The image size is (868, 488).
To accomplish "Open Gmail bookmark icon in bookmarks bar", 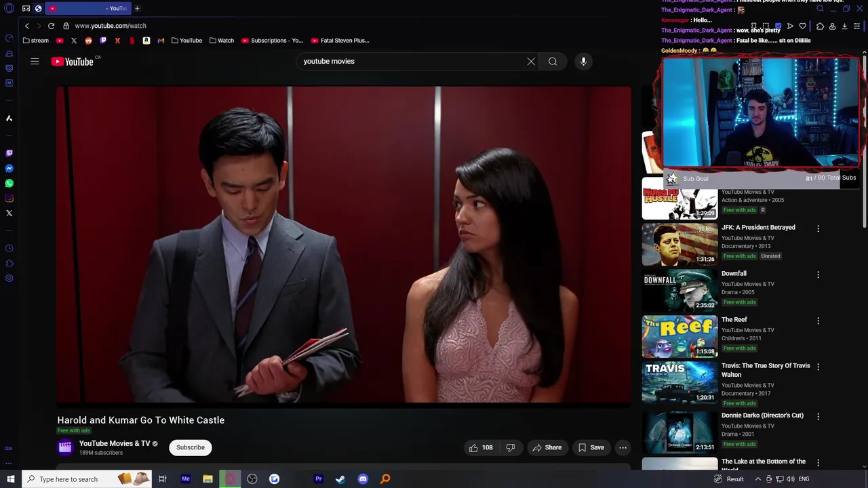I will coord(161,41).
